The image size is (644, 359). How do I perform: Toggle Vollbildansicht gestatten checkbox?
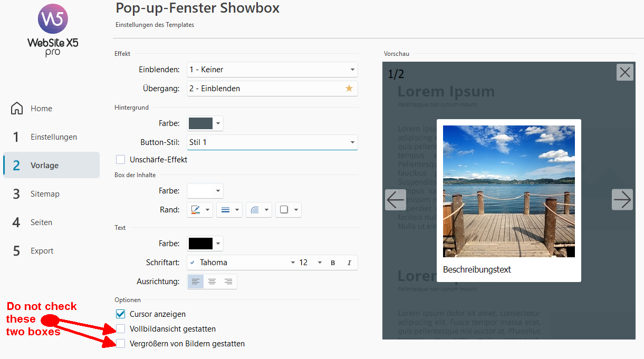click(121, 329)
